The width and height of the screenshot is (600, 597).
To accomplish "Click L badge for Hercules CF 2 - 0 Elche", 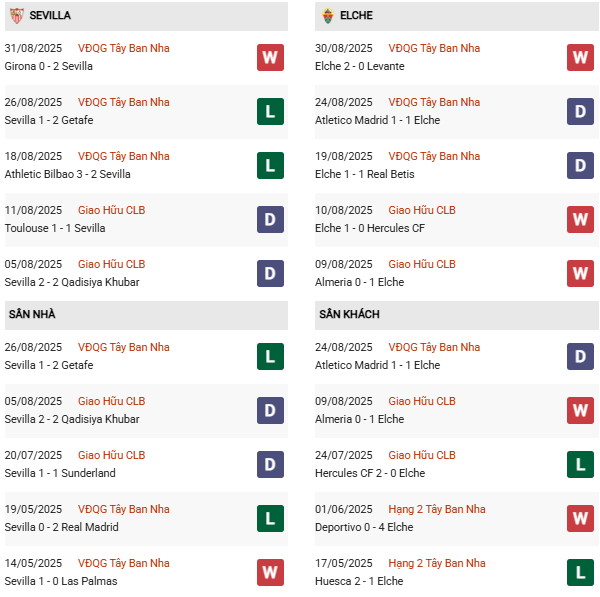I will pyautogui.click(x=580, y=464).
